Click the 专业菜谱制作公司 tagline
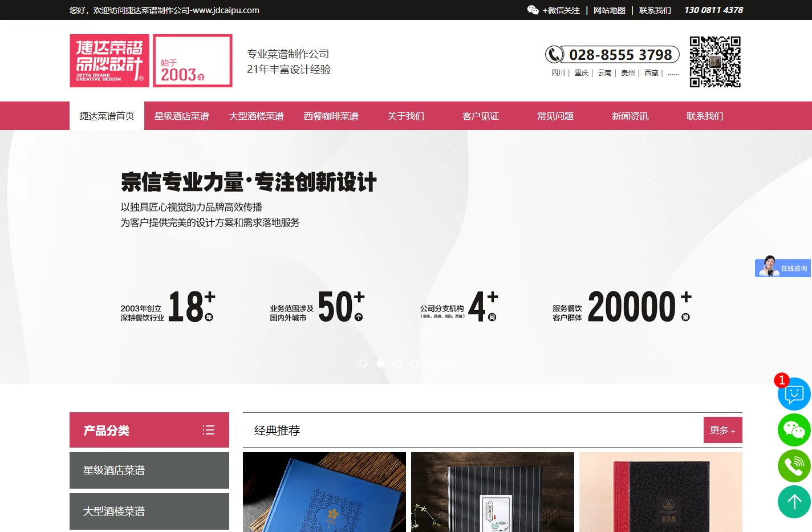This screenshot has height=532, width=812. click(288, 54)
